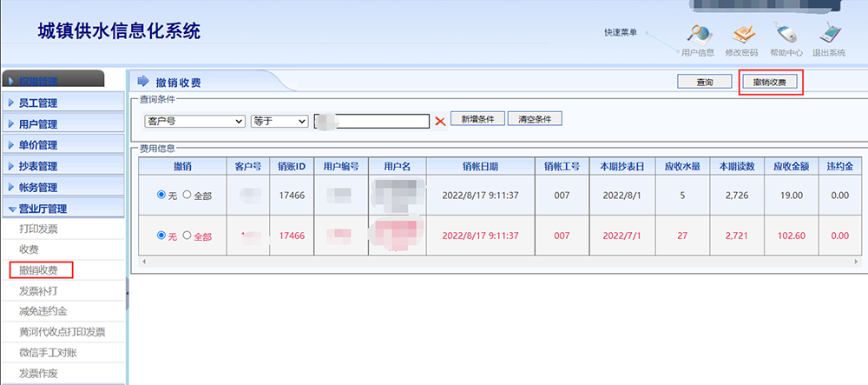Expand 抄表管理 sidebar section
Screen dimensions: 868x385
[x=63, y=166]
